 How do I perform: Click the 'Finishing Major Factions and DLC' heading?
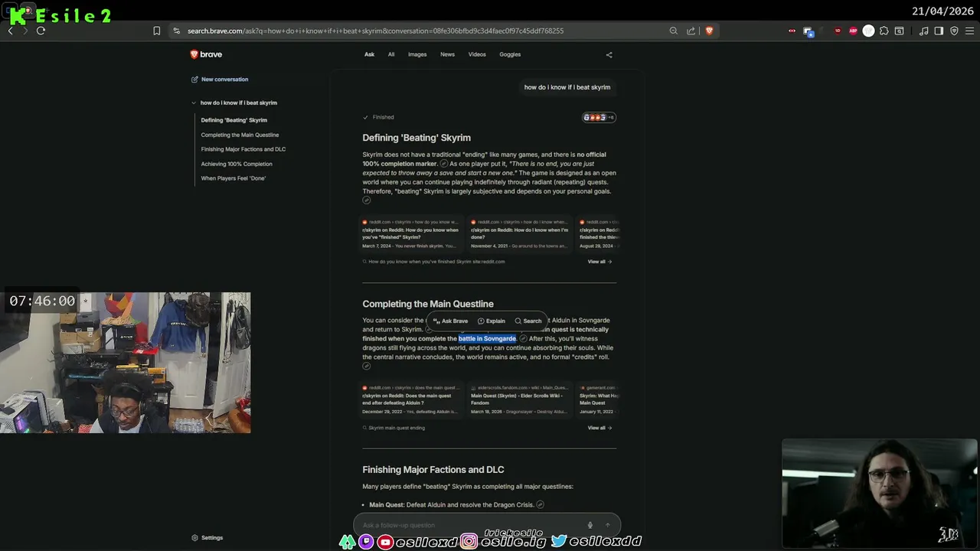(433, 470)
